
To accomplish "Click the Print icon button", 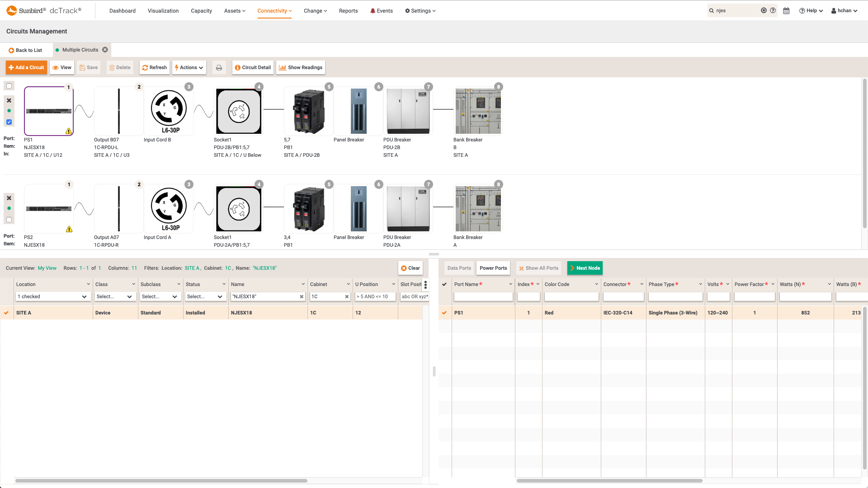I will [x=219, y=67].
